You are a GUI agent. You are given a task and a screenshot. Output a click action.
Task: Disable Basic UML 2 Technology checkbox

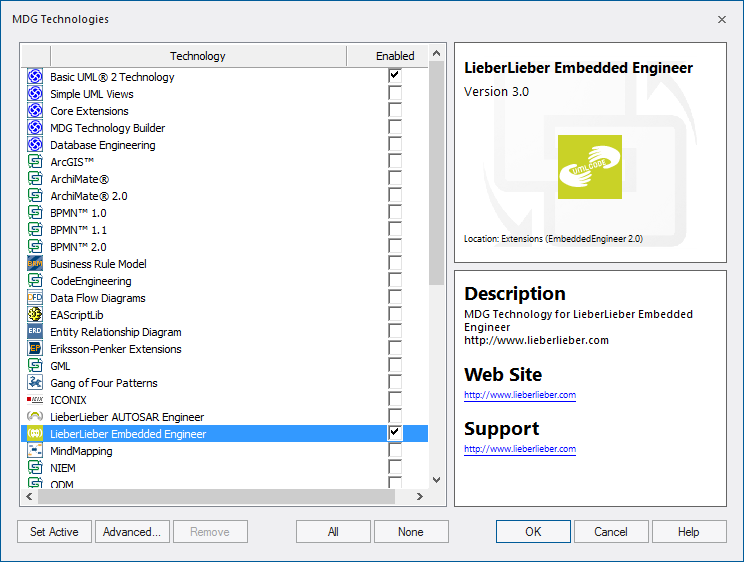click(395, 76)
